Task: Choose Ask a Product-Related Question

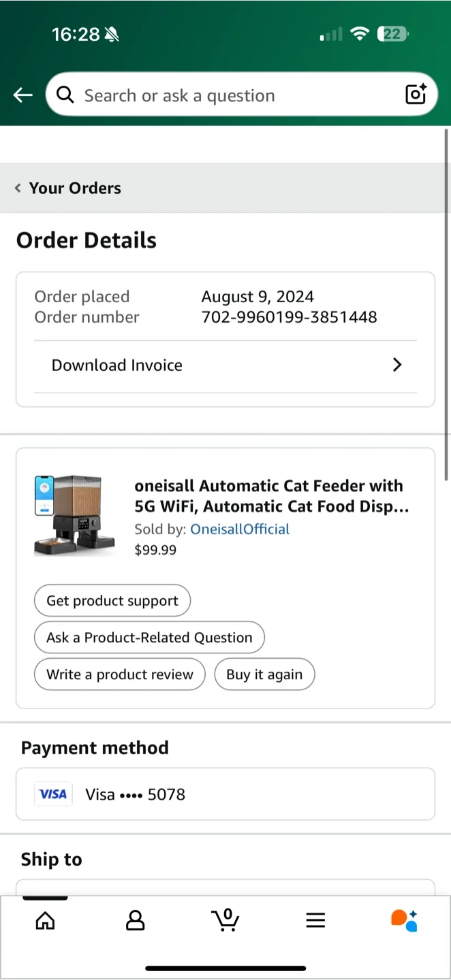Action: tap(149, 638)
